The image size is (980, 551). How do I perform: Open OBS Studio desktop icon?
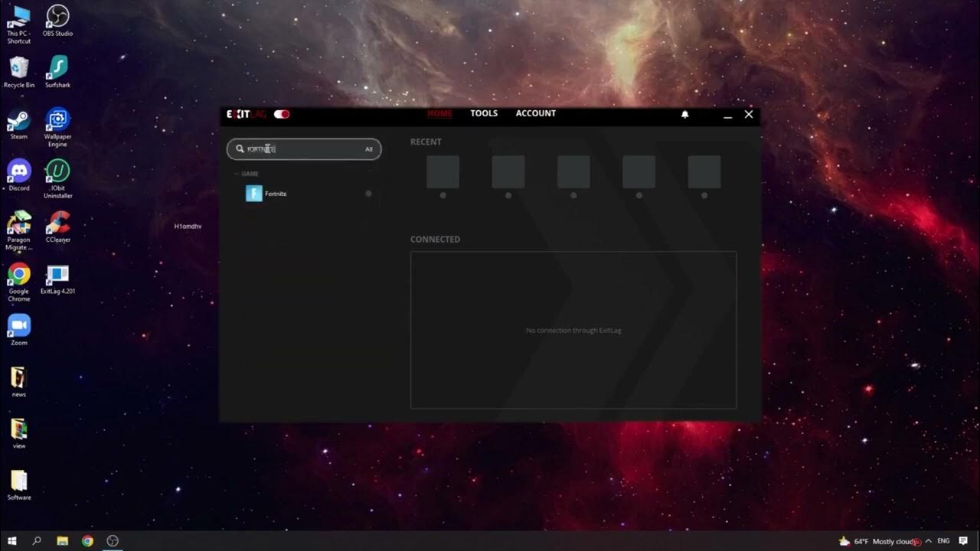57,21
